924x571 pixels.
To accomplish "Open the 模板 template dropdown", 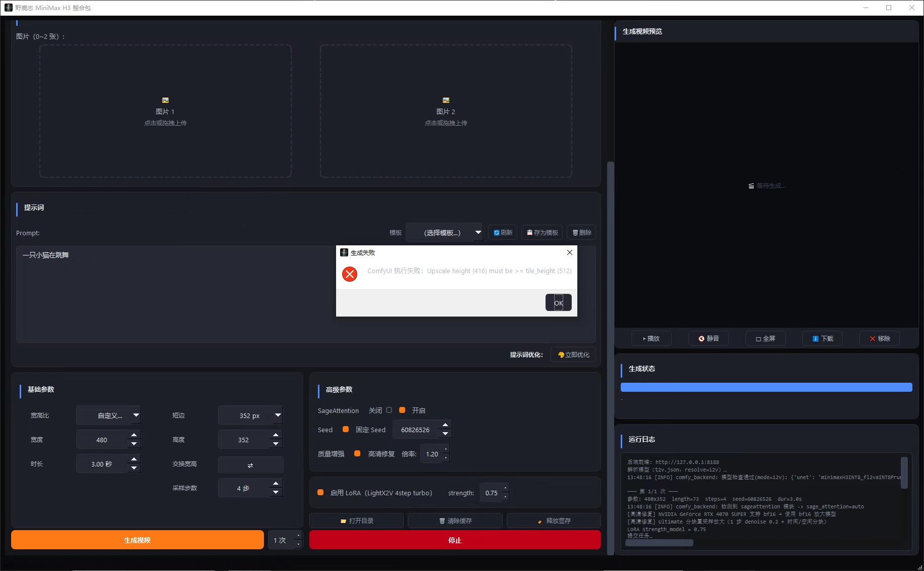I will pyautogui.click(x=444, y=233).
